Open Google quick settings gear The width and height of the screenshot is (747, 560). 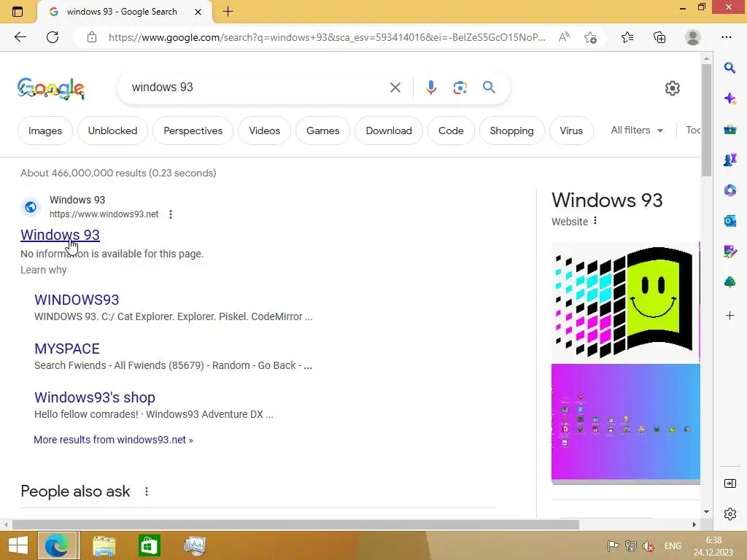tap(672, 88)
